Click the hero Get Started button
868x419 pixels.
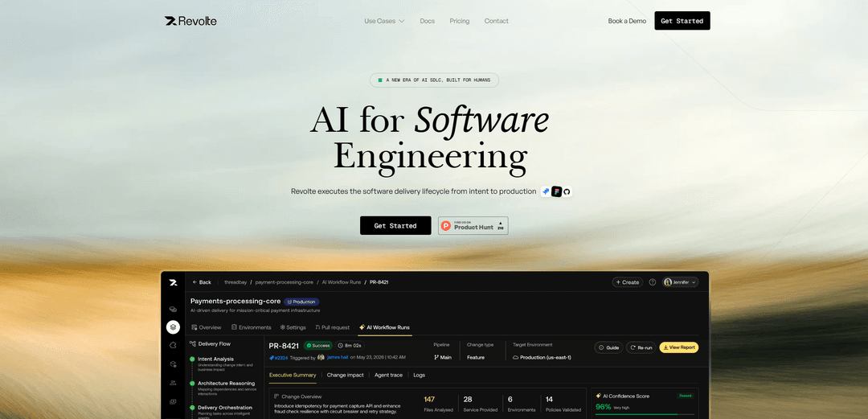pyautogui.click(x=395, y=225)
